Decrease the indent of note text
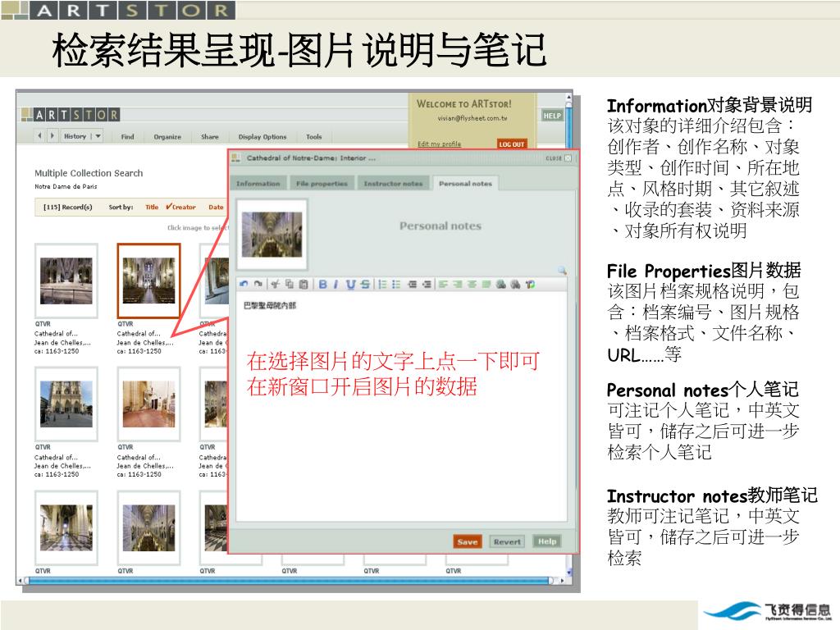The width and height of the screenshot is (840, 630). click(x=412, y=284)
